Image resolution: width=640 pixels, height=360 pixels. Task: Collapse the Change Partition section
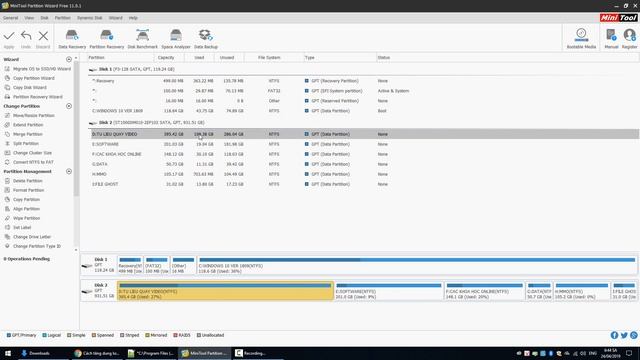click(69, 106)
